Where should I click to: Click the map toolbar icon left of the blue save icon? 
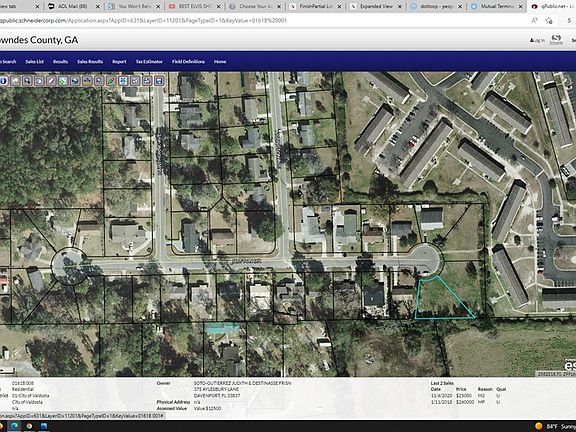(x=147, y=81)
